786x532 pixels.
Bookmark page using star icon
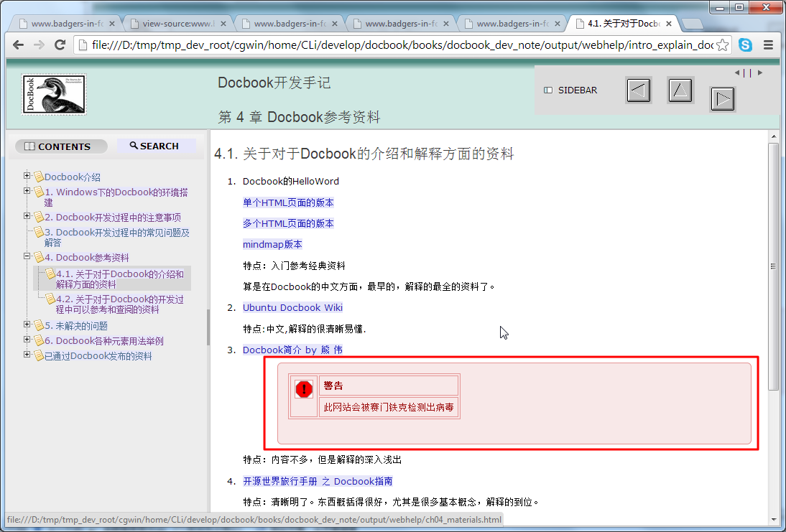(x=722, y=45)
